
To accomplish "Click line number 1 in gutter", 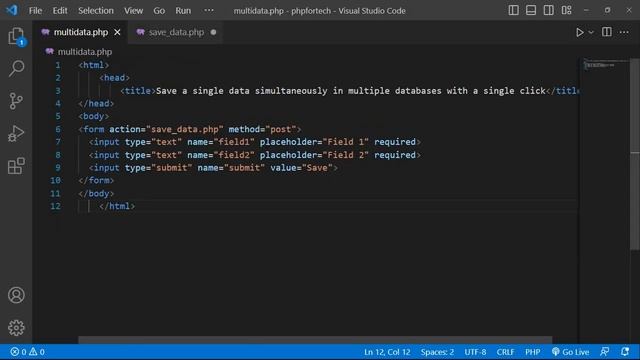I will click(x=58, y=65).
